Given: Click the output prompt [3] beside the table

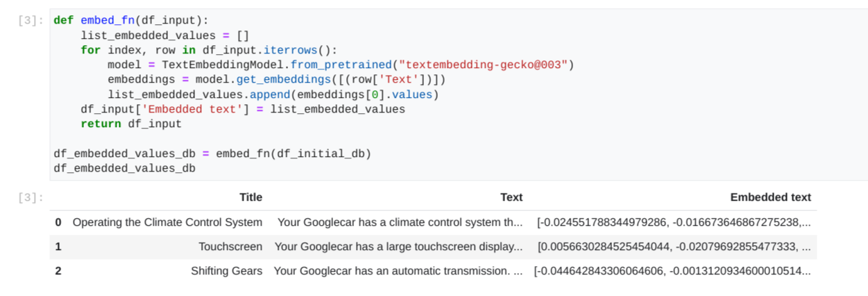Looking at the screenshot, I should tap(31, 198).
